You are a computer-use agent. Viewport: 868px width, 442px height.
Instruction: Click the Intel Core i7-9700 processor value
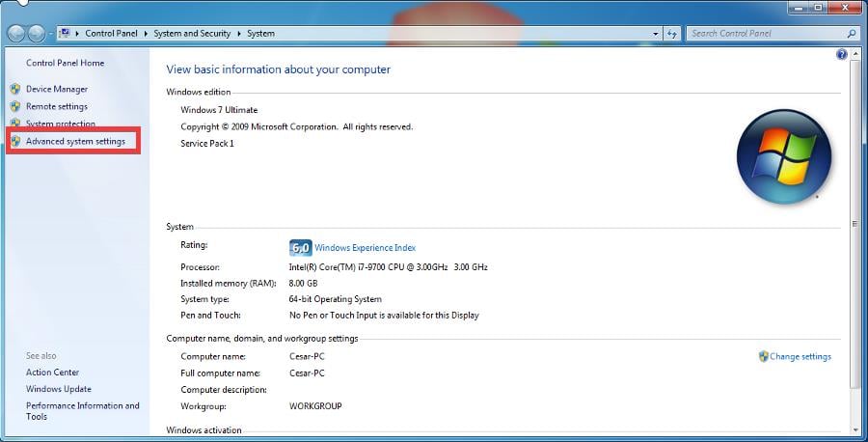click(388, 267)
